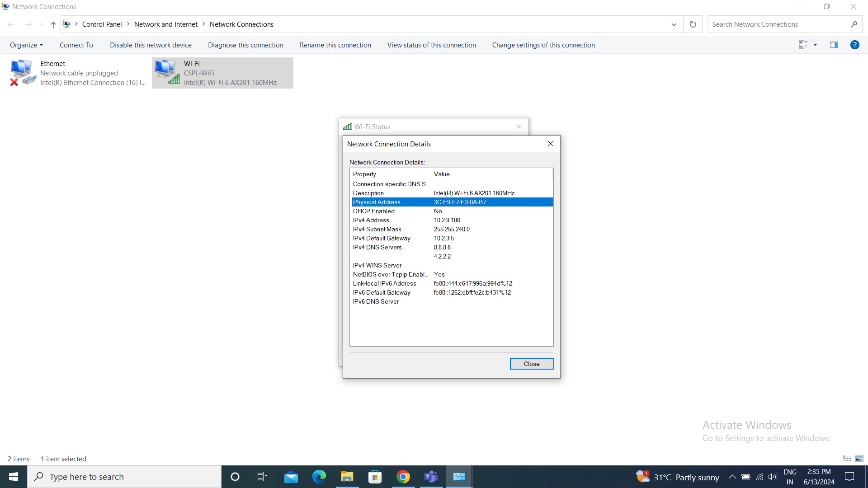Click the Forward navigation arrow
This screenshot has height=488, width=868.
tap(28, 24)
